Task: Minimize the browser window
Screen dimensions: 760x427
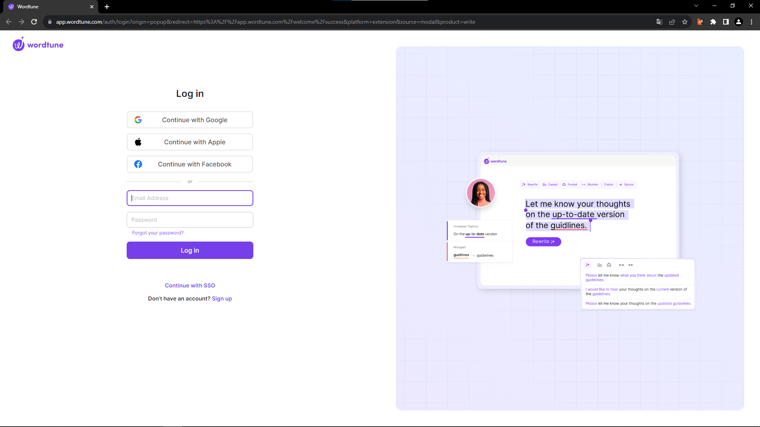Action: coord(714,6)
